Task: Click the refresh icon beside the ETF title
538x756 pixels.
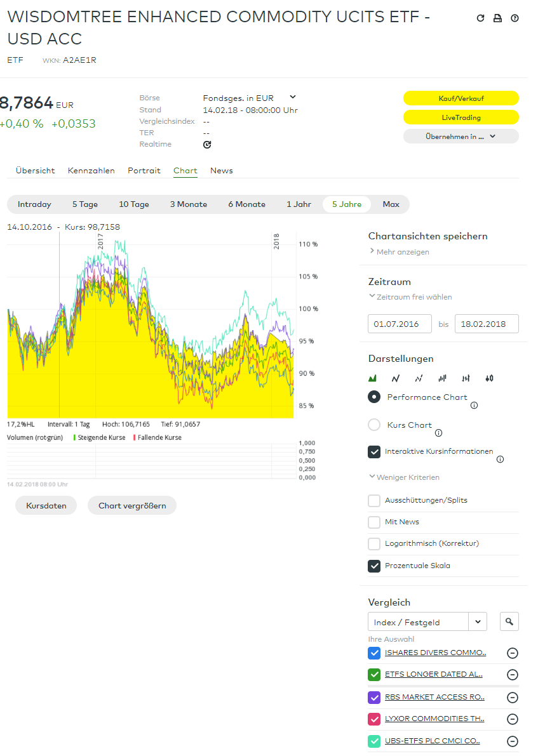Action: [x=480, y=18]
